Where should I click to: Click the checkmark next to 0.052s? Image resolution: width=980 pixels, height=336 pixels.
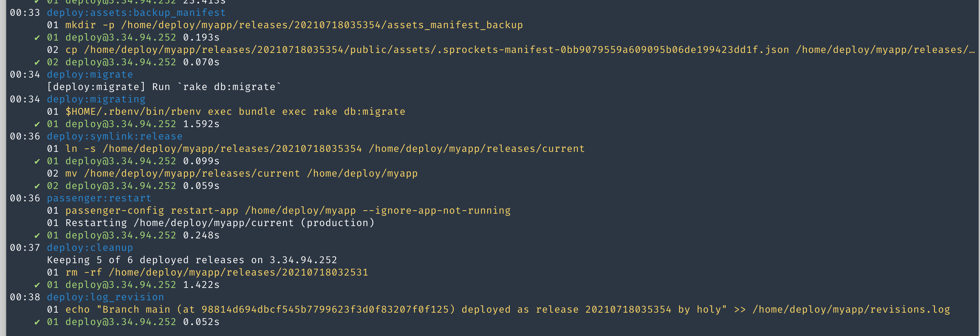tap(37, 322)
